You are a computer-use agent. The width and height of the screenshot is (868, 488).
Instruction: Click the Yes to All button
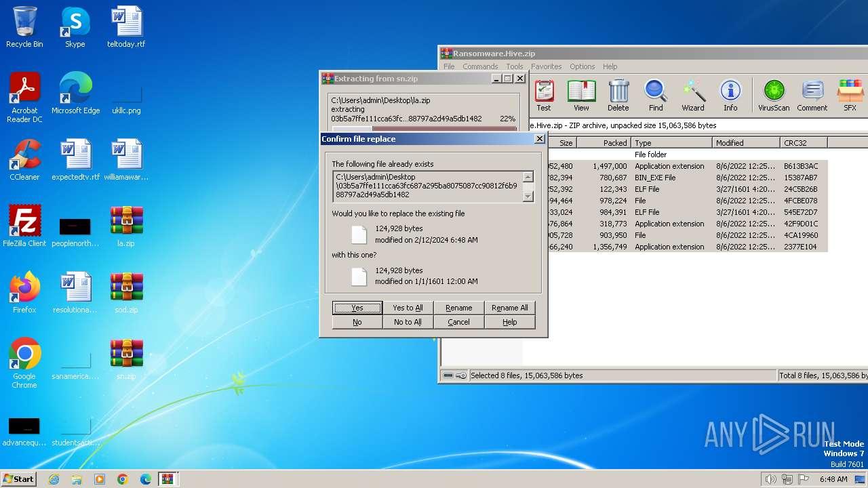point(408,308)
